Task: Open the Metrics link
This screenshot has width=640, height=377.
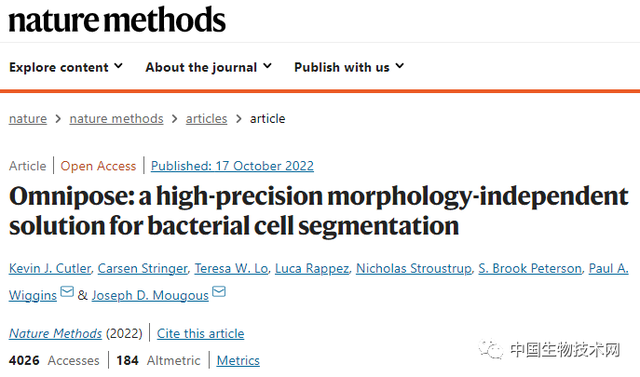Action: click(238, 361)
